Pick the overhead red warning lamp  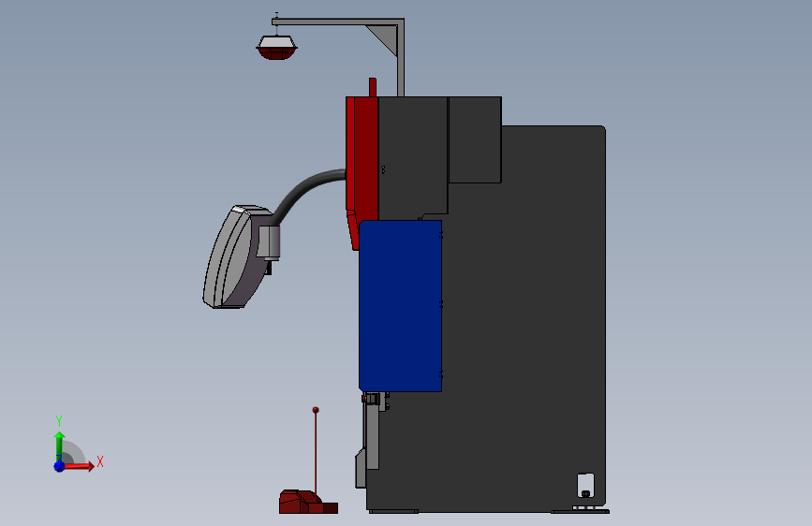pyautogui.click(x=276, y=48)
